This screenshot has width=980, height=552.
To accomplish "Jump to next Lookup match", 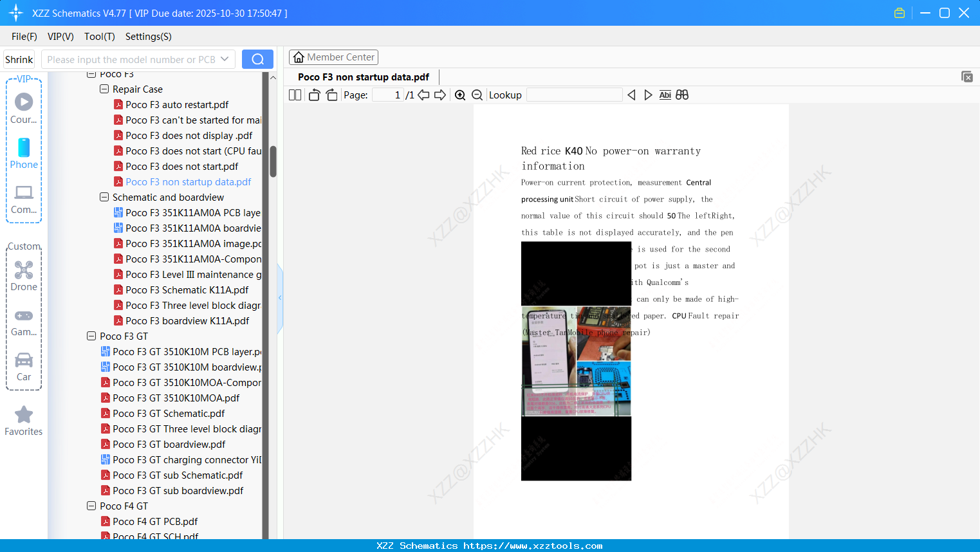I will 648,95.
